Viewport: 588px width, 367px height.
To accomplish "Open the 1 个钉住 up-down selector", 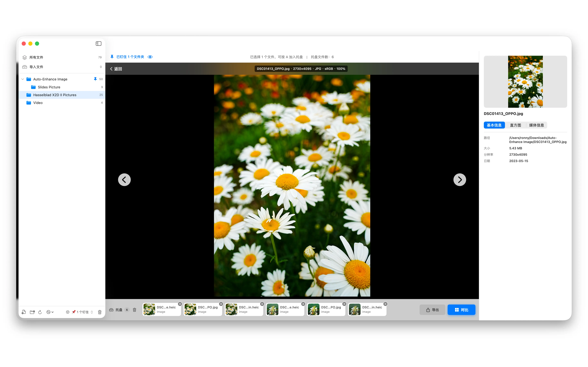I will pyautogui.click(x=92, y=312).
